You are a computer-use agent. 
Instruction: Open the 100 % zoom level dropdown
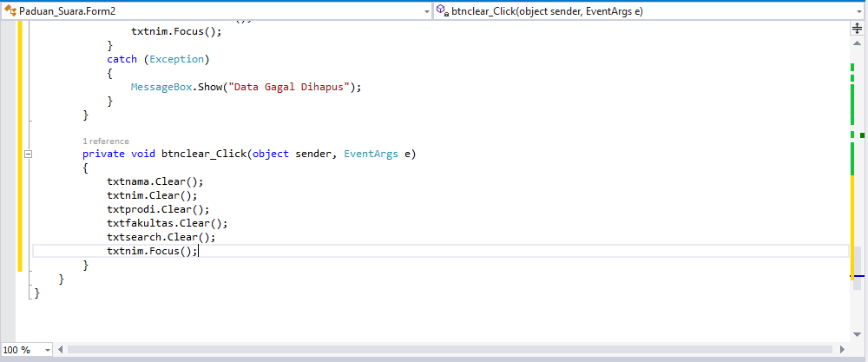click(x=47, y=350)
